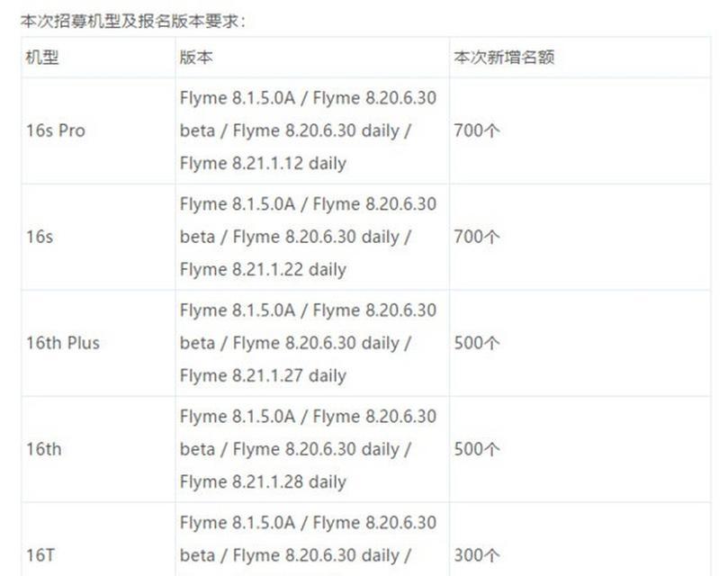Click the Flyme 8.21.1.22 daily version text
The image size is (728, 576).
pos(264,270)
